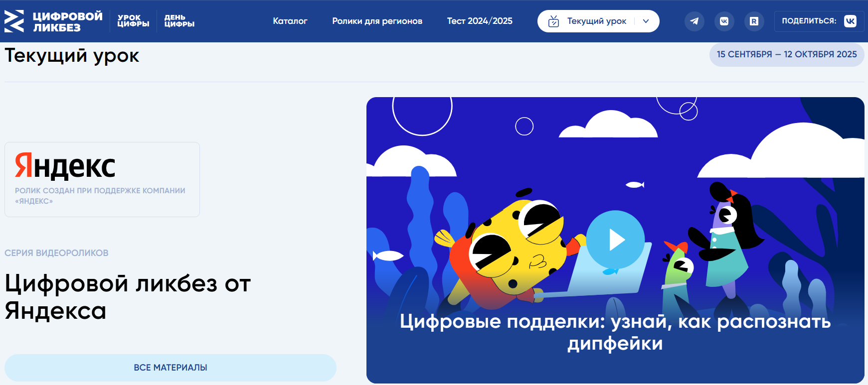Viewport: 868px width, 385px height.
Task: Click the Текущий урок page heading
Action: [x=72, y=55]
